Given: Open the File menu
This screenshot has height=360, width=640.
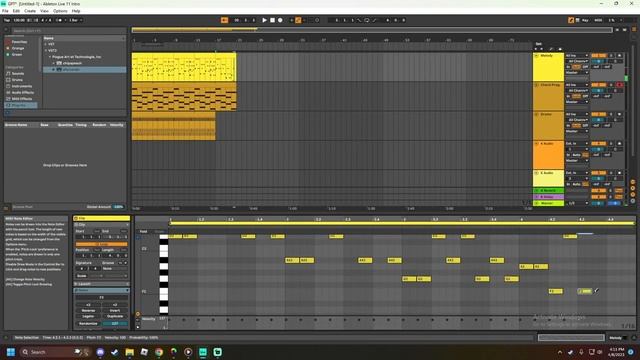Looking at the screenshot, I should click(x=5, y=11).
